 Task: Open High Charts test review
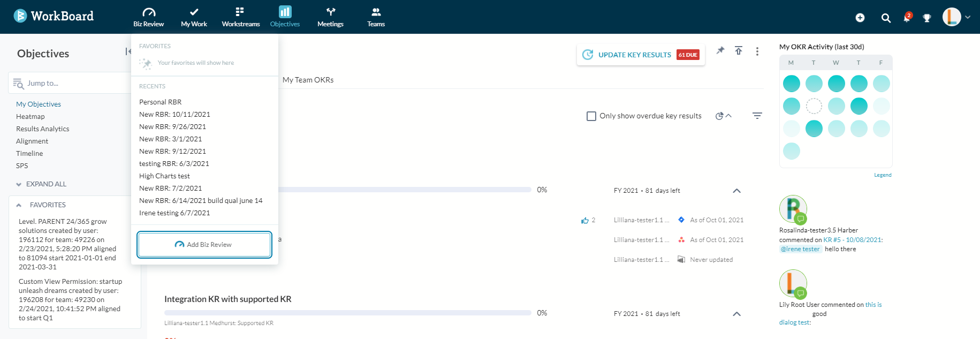coord(164,176)
